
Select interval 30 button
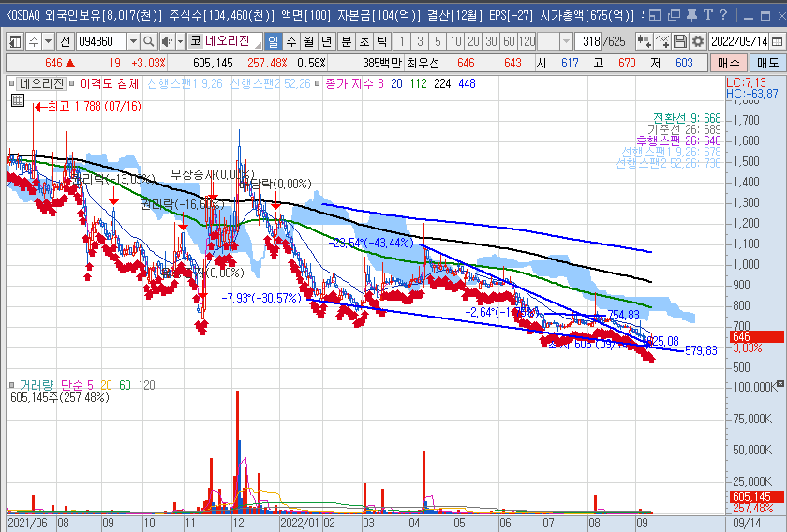coord(491,41)
